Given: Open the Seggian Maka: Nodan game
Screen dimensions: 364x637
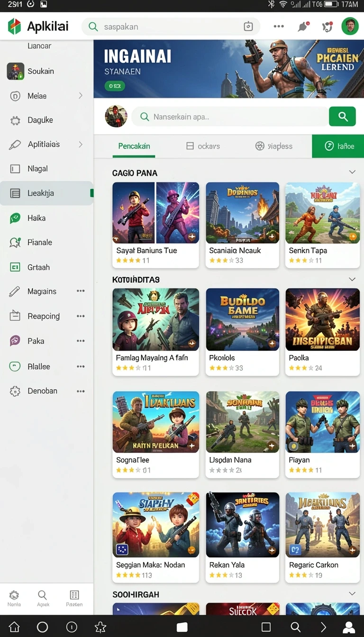Looking at the screenshot, I should [x=155, y=537].
